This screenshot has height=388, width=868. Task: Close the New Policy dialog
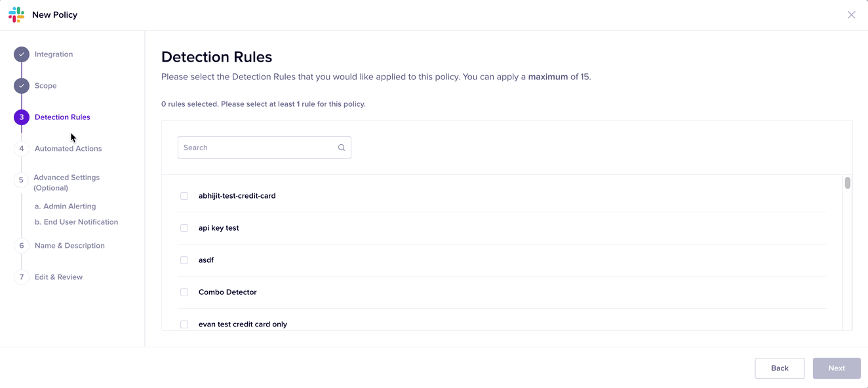(x=851, y=14)
